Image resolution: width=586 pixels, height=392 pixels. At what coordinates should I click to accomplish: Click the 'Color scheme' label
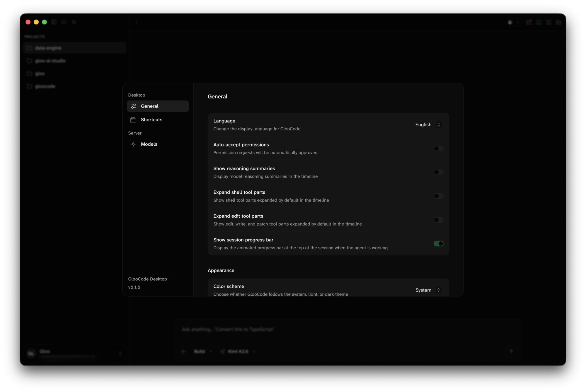coord(229,286)
